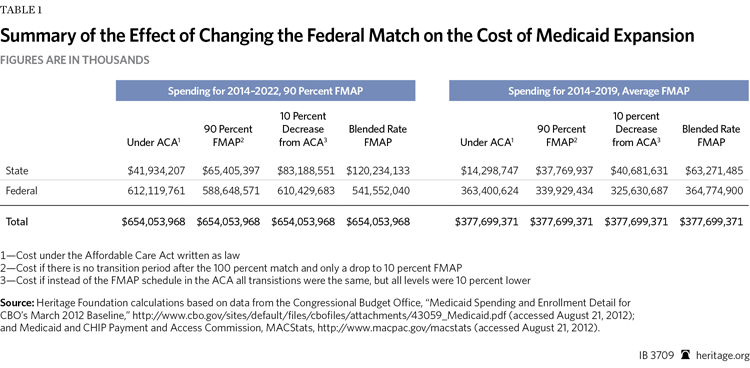Click footnote 3 about FMAP schedule
The height and width of the screenshot is (368, 750).
point(265,280)
